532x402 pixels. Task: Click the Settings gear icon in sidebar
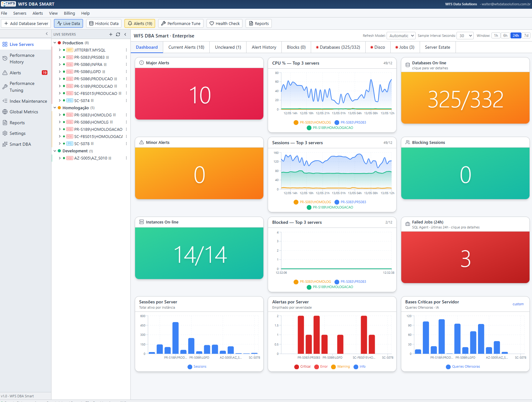pos(5,133)
